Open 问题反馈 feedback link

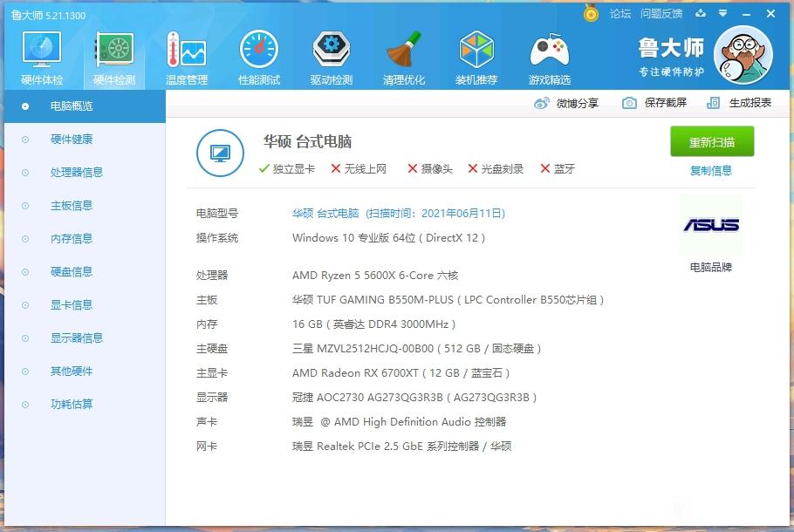coord(661,14)
